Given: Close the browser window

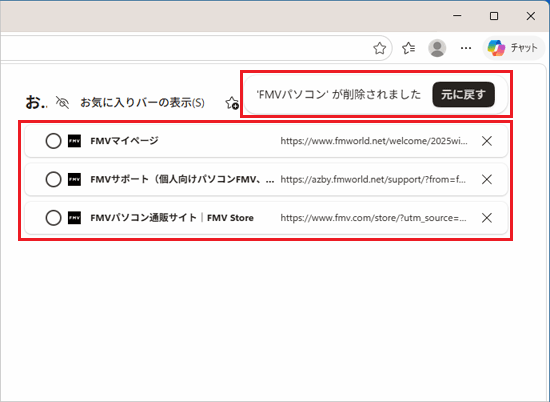Looking at the screenshot, I should pyautogui.click(x=531, y=16).
